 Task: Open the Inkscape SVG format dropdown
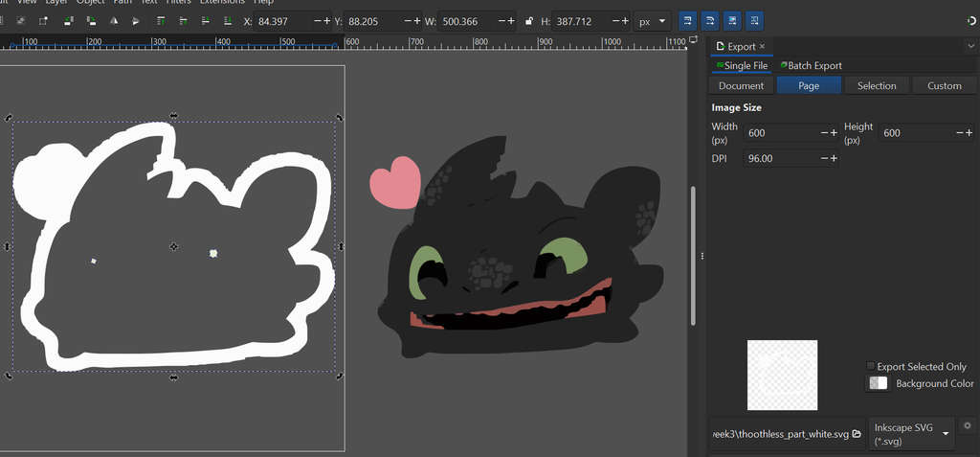pos(912,433)
